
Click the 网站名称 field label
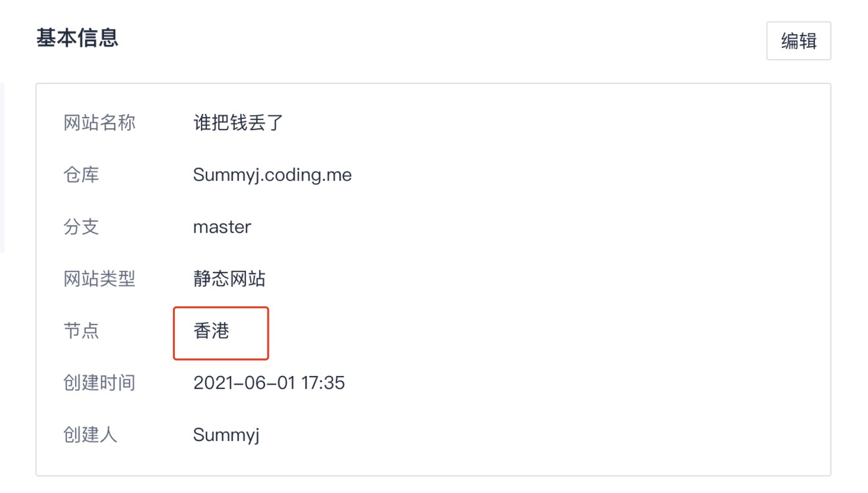pyautogui.click(x=99, y=123)
